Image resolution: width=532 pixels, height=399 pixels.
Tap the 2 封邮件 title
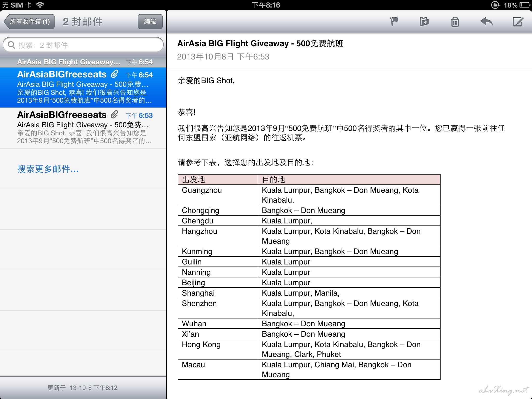(x=83, y=22)
